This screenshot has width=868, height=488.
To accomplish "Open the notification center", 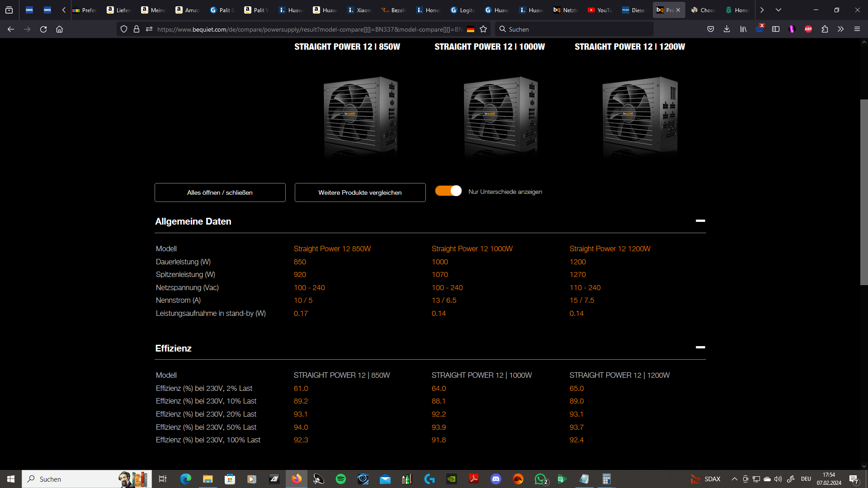I will click(x=854, y=479).
